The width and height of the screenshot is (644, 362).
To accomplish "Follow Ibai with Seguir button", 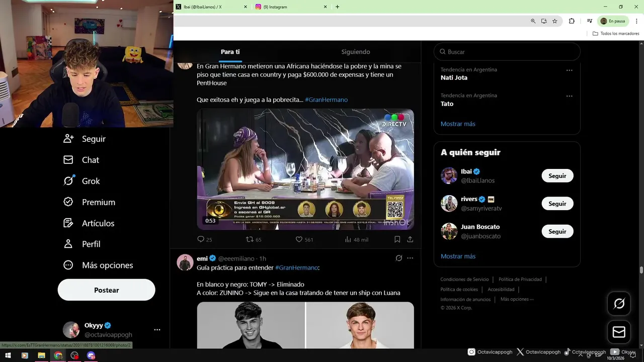I will coord(557,176).
